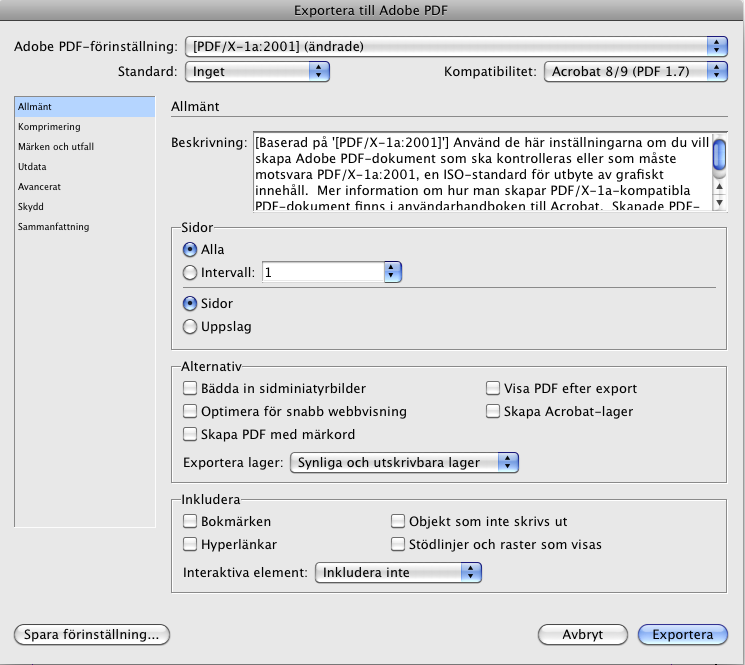Click the Avbryt button
This screenshot has height=665, width=745.
(x=583, y=635)
